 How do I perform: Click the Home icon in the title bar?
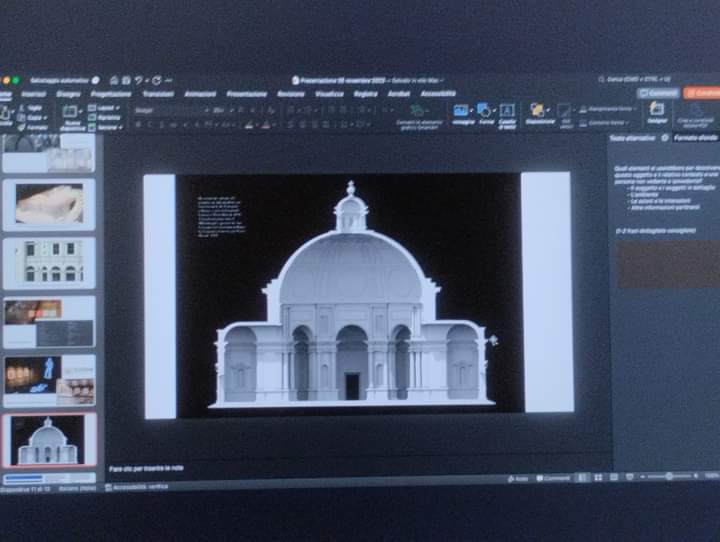[114, 80]
